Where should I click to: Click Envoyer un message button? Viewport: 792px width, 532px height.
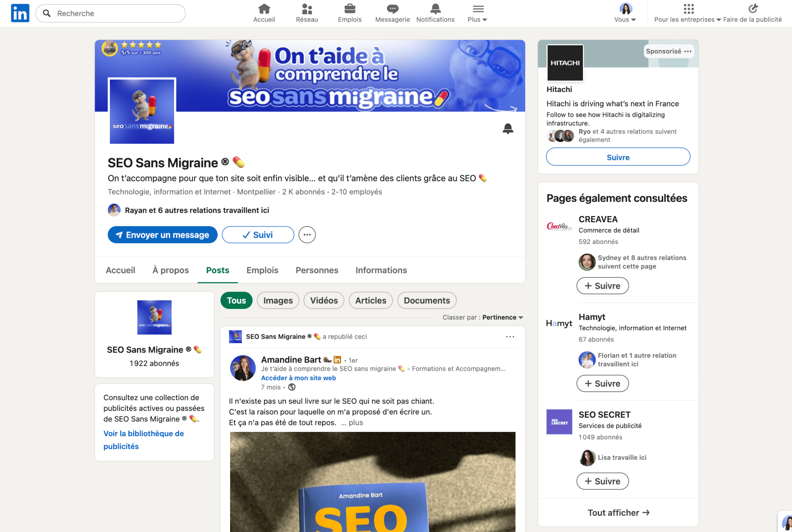click(162, 235)
